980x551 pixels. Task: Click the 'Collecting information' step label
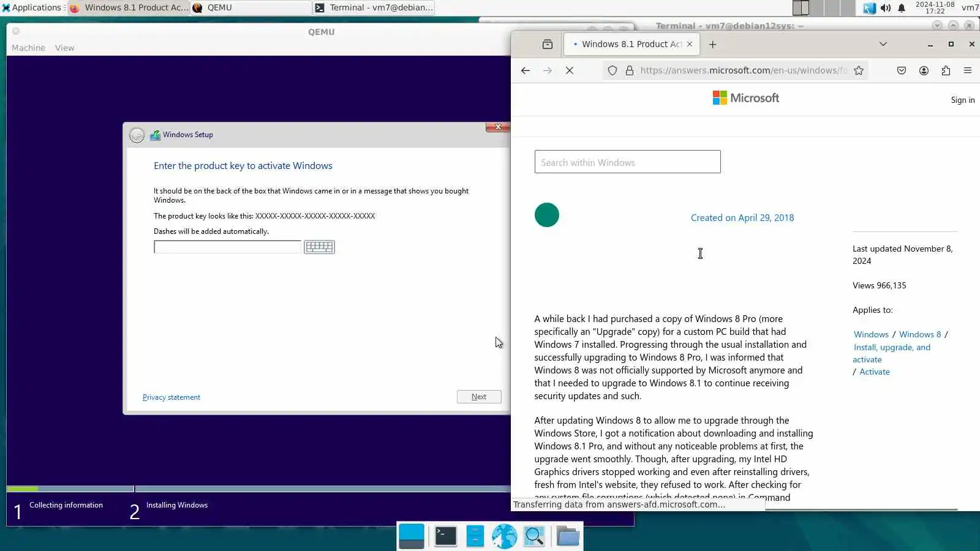coord(66,505)
